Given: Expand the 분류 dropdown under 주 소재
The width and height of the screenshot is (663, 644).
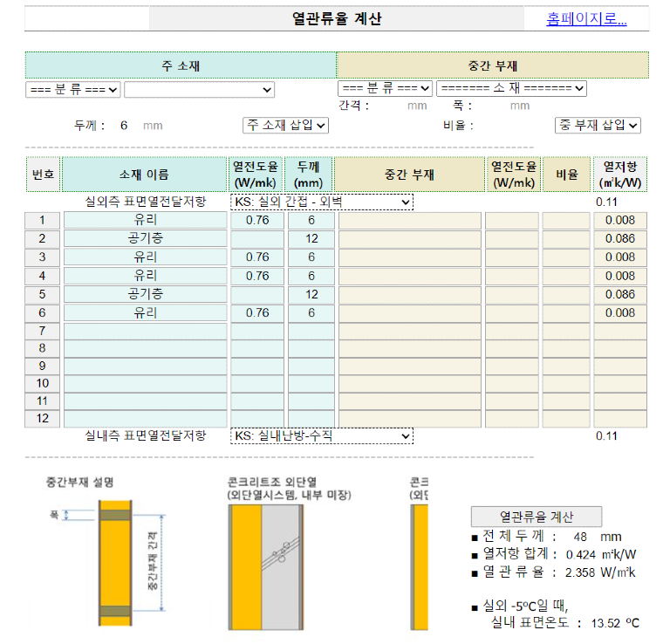Looking at the screenshot, I should tap(73, 89).
